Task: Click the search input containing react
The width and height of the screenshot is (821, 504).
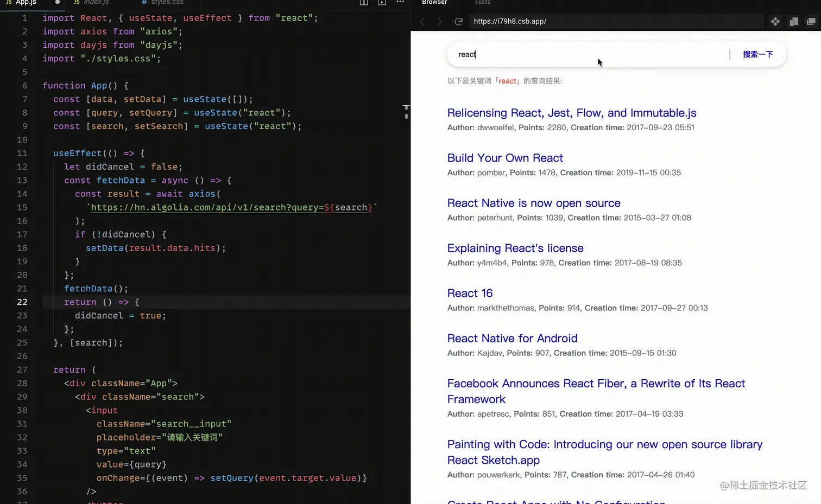Action: (588, 54)
